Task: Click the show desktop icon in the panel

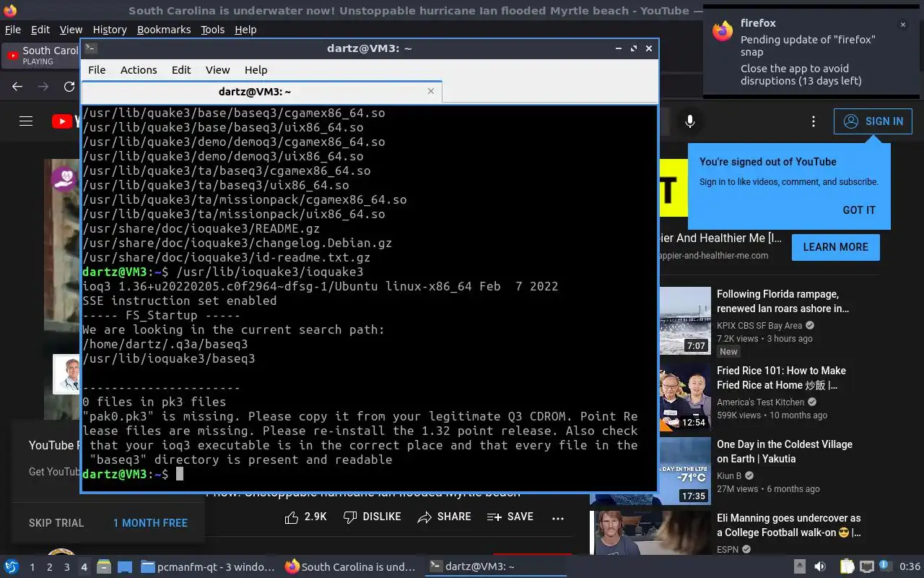Action: tap(124, 567)
